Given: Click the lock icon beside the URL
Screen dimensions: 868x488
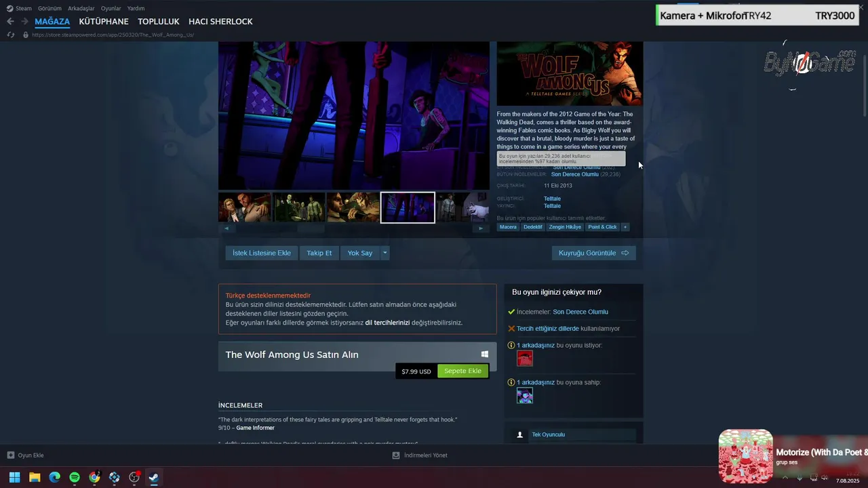Looking at the screenshot, I should click(26, 35).
